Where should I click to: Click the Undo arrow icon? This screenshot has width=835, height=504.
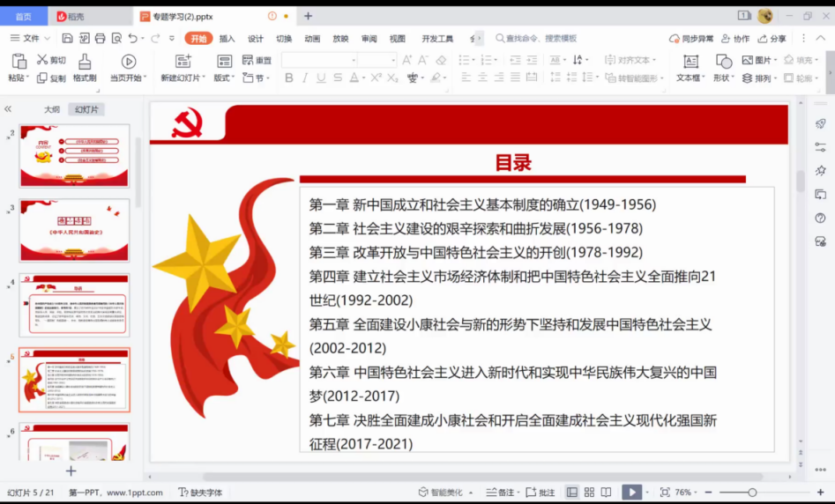(x=133, y=38)
